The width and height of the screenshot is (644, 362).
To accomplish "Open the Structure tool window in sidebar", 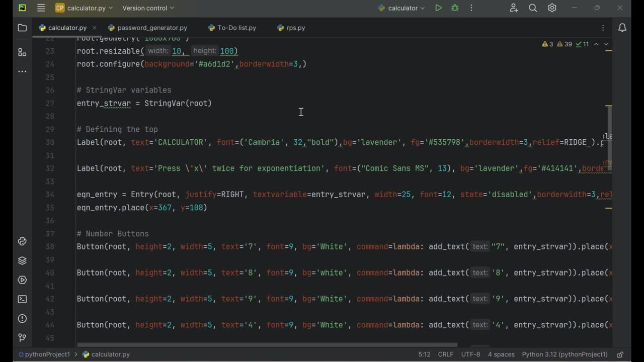I will click(x=22, y=52).
